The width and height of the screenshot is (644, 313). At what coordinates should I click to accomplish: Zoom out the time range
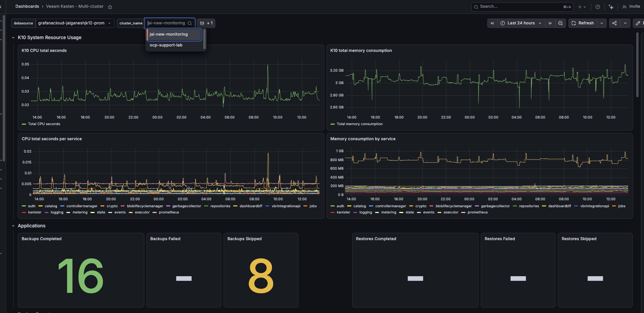coord(561,23)
